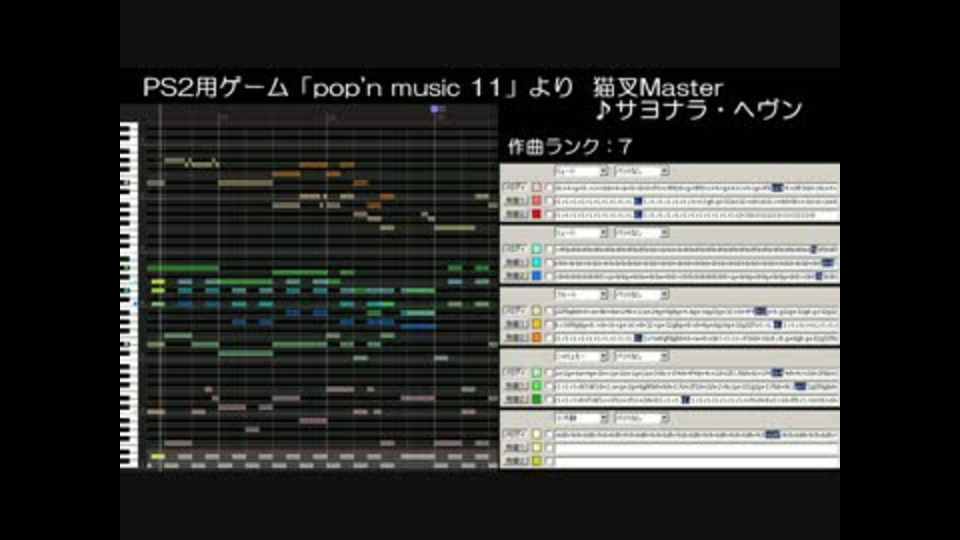The height and width of the screenshot is (540, 960).
Task: Tick the checkbox beside the blue swatch
Action: 549,276
